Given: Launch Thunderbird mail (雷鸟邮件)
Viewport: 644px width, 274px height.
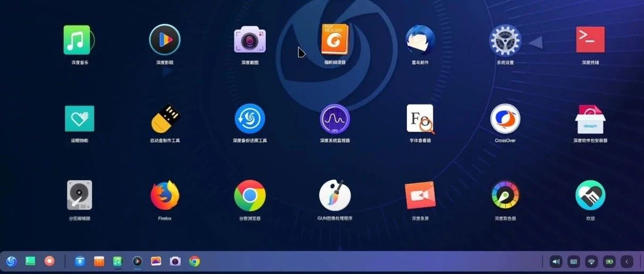Looking at the screenshot, I should 420,40.
